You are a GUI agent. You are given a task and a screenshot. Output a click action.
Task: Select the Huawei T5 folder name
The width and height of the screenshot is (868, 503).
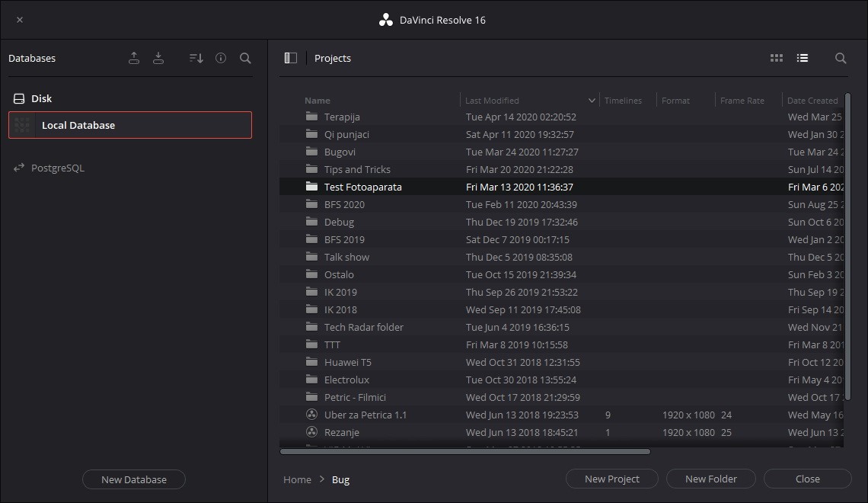click(348, 362)
